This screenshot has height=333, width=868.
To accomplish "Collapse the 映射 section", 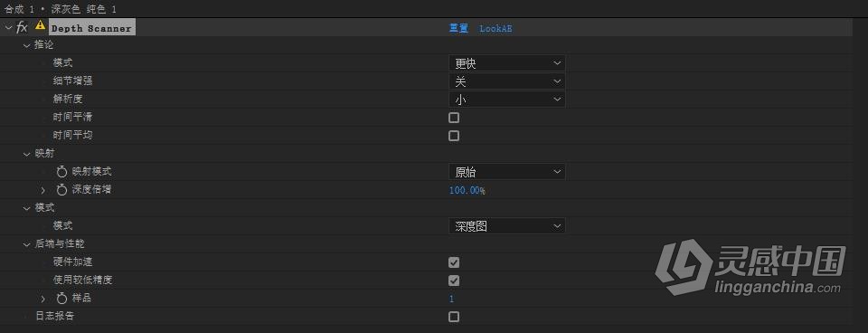I will coord(26,154).
